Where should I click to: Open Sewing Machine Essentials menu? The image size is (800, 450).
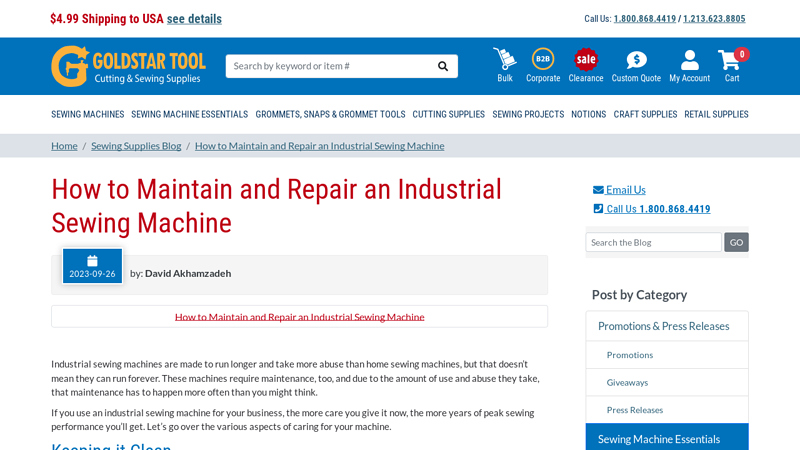click(x=190, y=114)
